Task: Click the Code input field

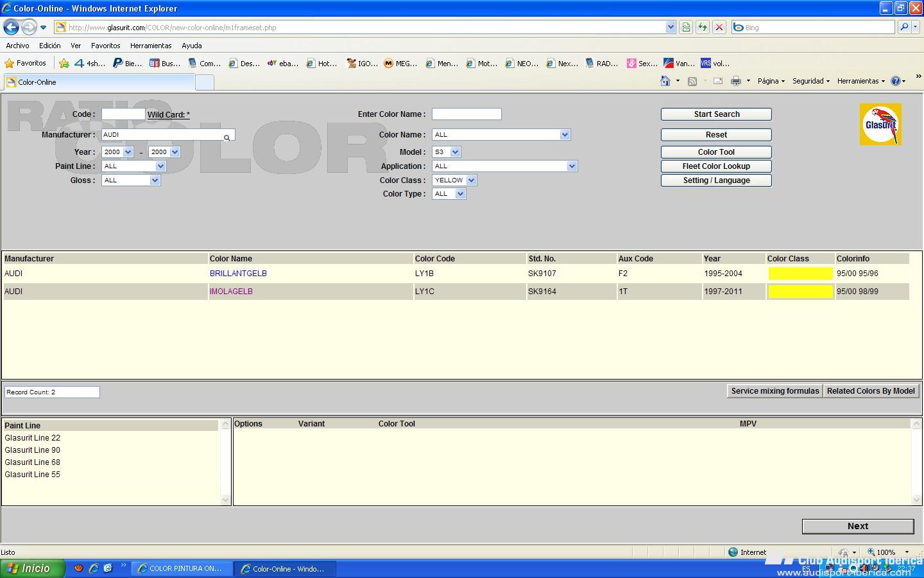Action: coord(123,114)
